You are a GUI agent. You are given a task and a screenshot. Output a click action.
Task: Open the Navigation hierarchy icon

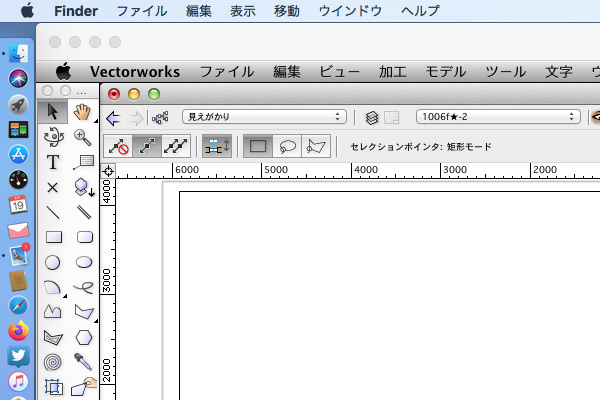pos(160,118)
